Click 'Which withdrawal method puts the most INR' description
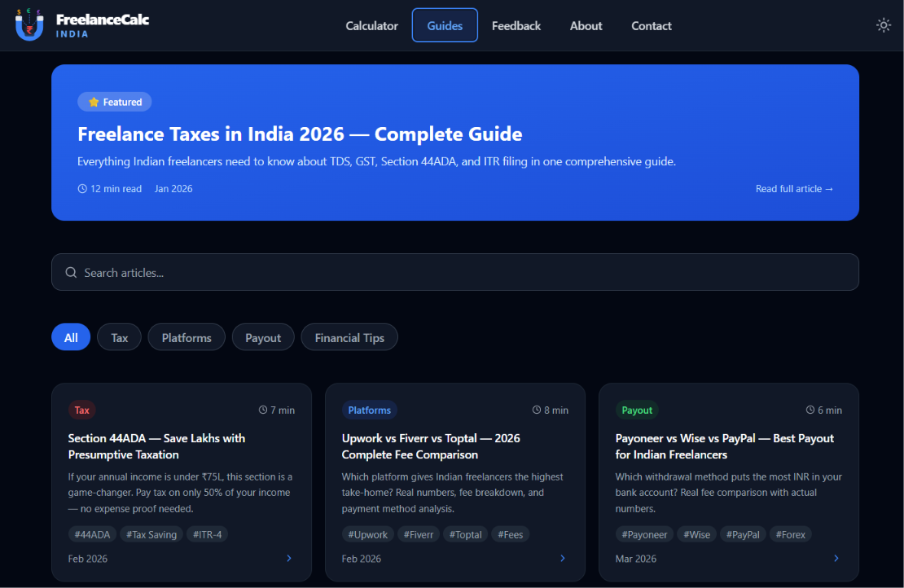The width and height of the screenshot is (904, 588). point(728,492)
